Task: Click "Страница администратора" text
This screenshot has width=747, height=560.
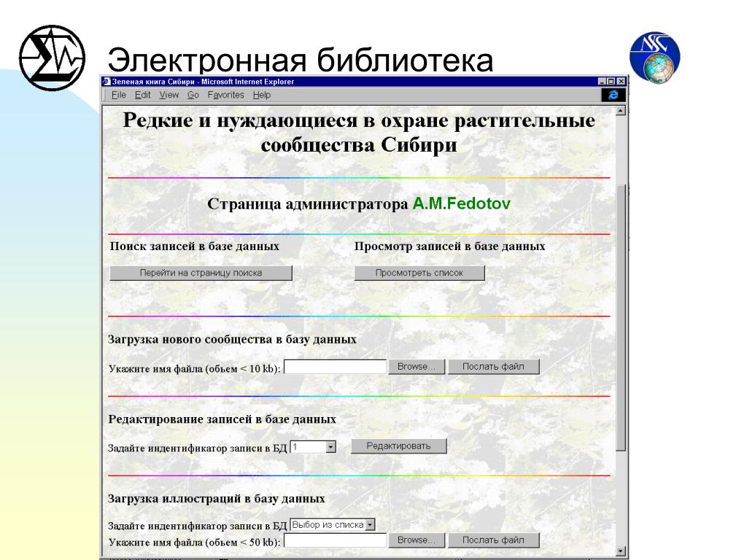Action: tap(308, 204)
